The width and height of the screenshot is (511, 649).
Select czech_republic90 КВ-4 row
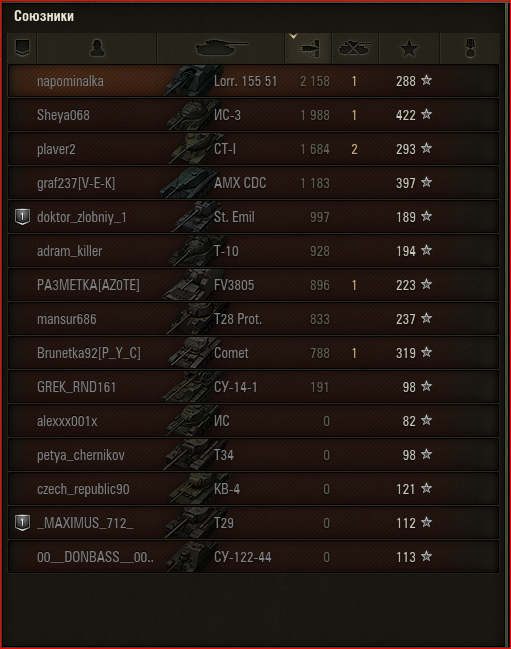coord(253,489)
